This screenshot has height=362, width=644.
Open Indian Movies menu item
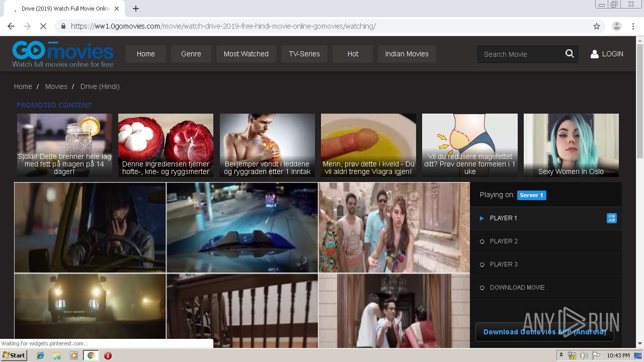pos(407,54)
